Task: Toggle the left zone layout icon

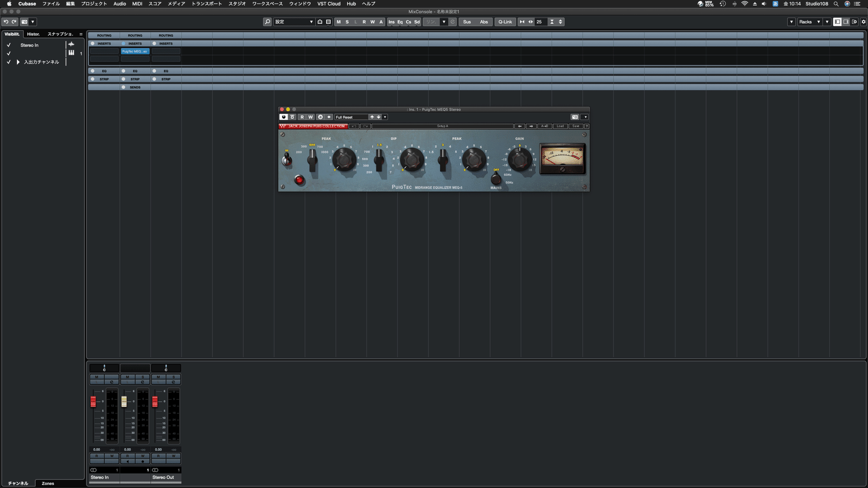Action: pos(838,22)
